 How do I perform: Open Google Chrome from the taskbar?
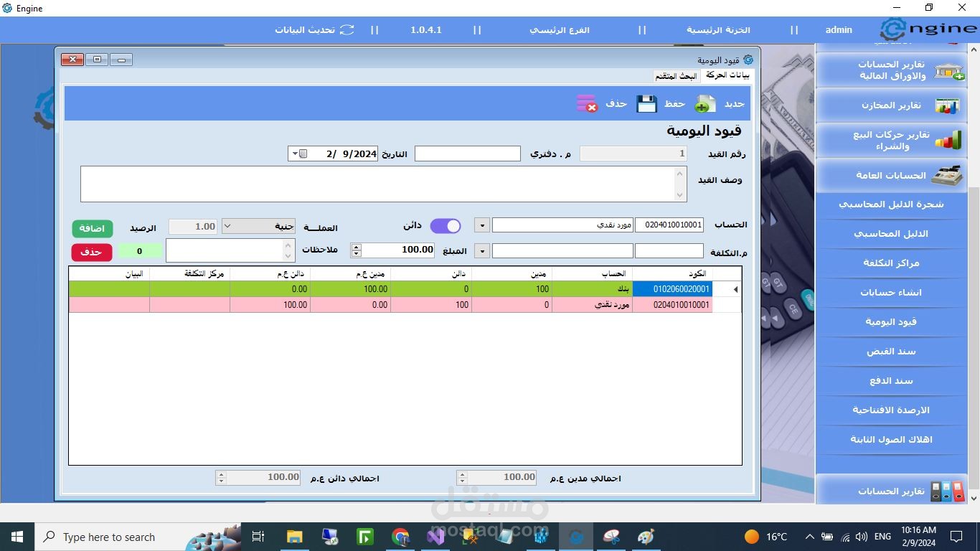[x=400, y=537]
